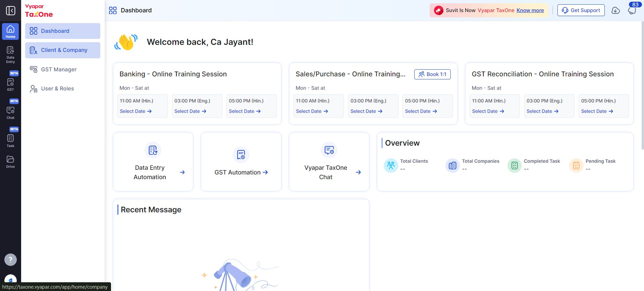Select Dashboard in the side menu
The height and width of the screenshot is (291, 644).
click(63, 31)
